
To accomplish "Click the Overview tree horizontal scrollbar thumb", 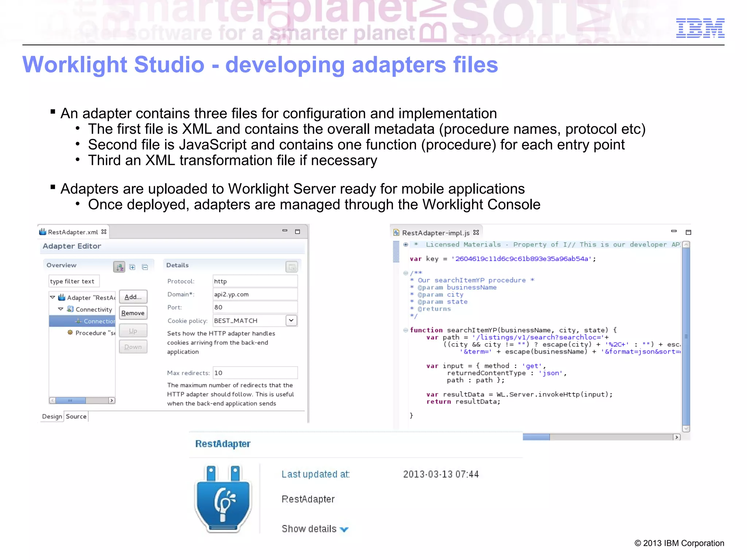I will [70, 400].
